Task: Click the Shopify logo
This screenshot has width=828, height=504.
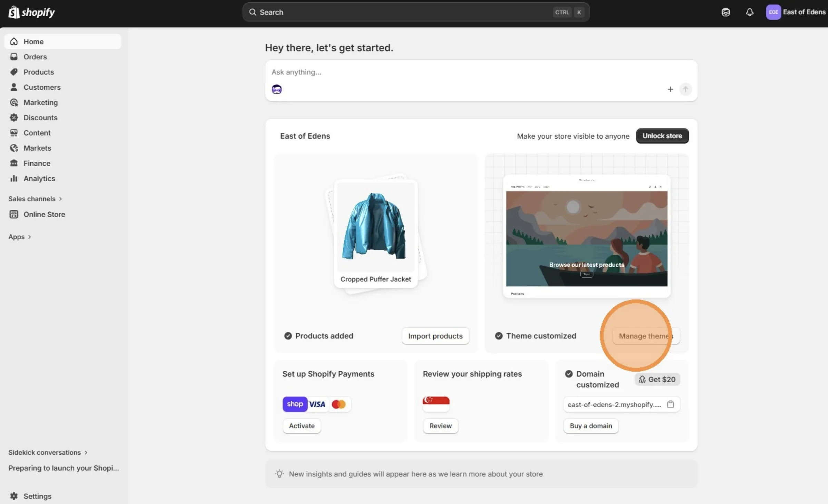Action: tap(31, 12)
